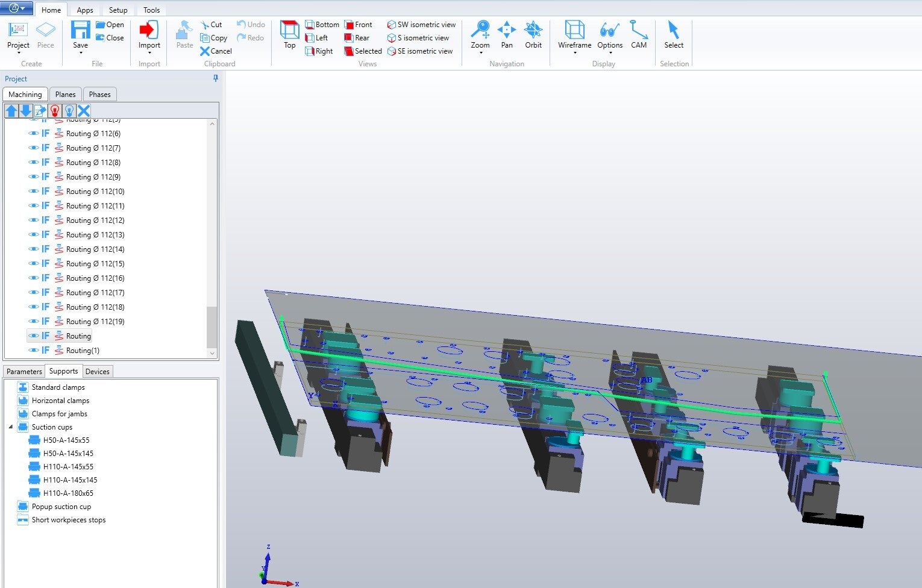
Task: Toggle visibility of Routing Ø 112(10)
Action: (x=34, y=192)
